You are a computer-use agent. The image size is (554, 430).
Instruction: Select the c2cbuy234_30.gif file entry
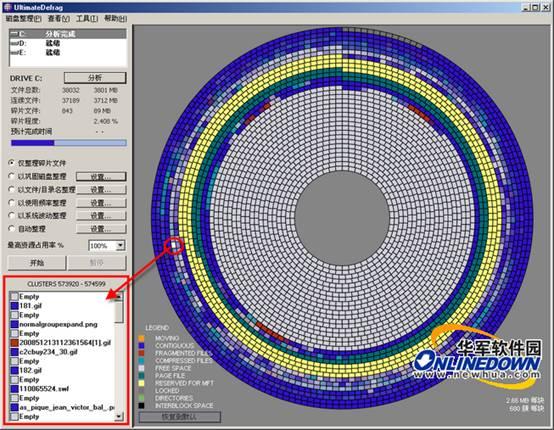[48, 352]
